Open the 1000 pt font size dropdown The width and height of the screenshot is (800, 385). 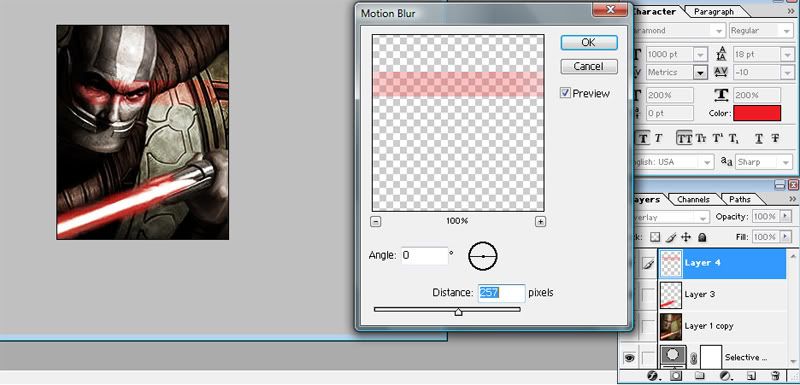pyautogui.click(x=701, y=54)
